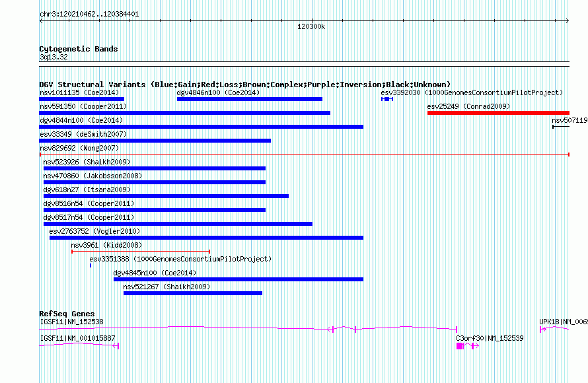Screen dimensions: 588x383
Task: Click the DGV Structural Variants track title
Action: coord(245,85)
